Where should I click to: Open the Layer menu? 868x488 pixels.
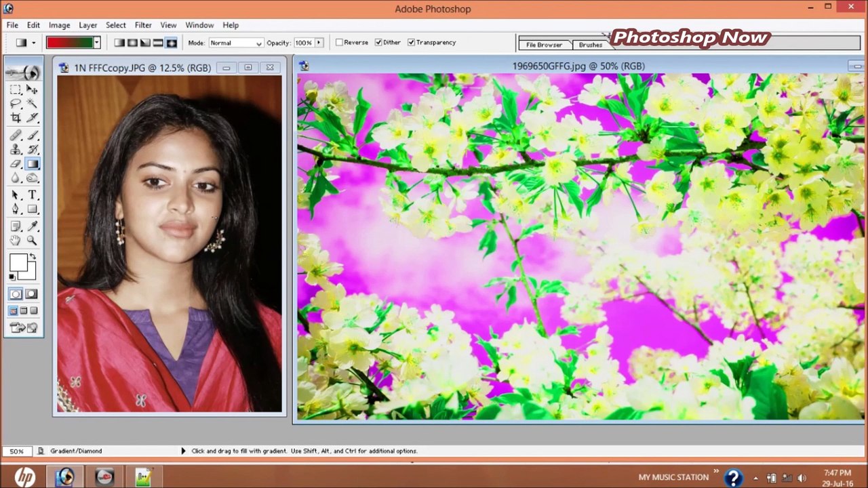tap(88, 25)
